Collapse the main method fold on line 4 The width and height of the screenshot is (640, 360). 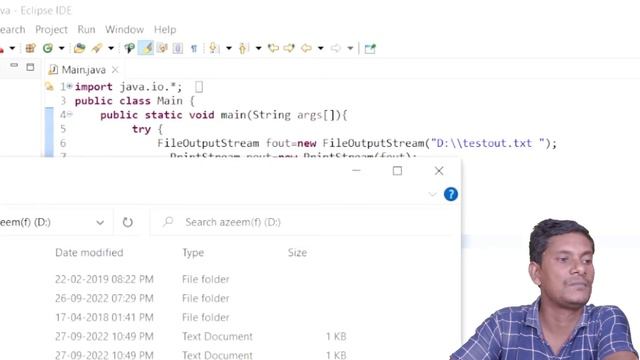tap(70, 114)
